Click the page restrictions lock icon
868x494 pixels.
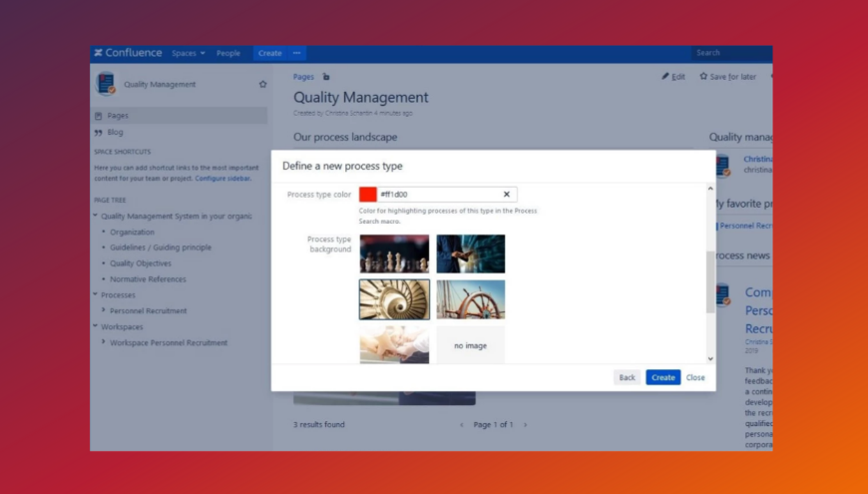[326, 77]
